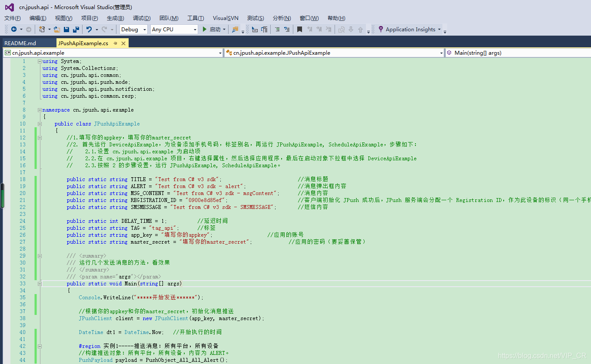Select the JPushApiExample.cs tab
The image size is (591, 364).
pyautogui.click(x=83, y=43)
